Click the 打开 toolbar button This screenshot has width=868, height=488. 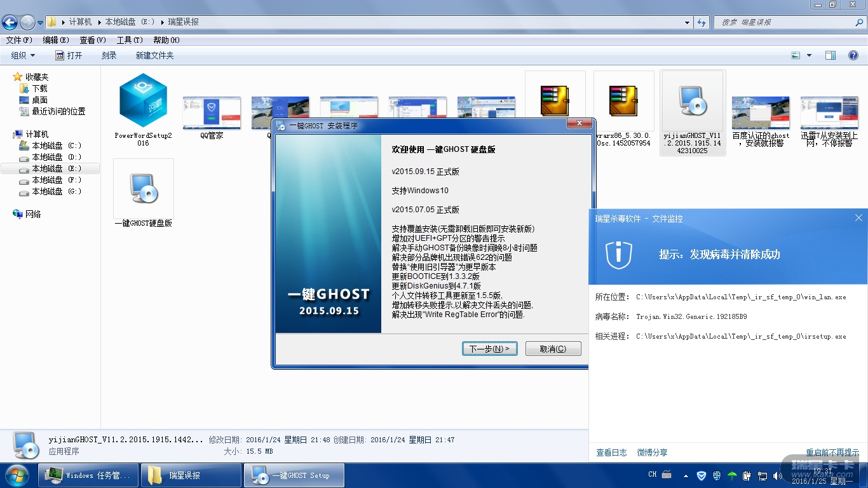(69, 55)
